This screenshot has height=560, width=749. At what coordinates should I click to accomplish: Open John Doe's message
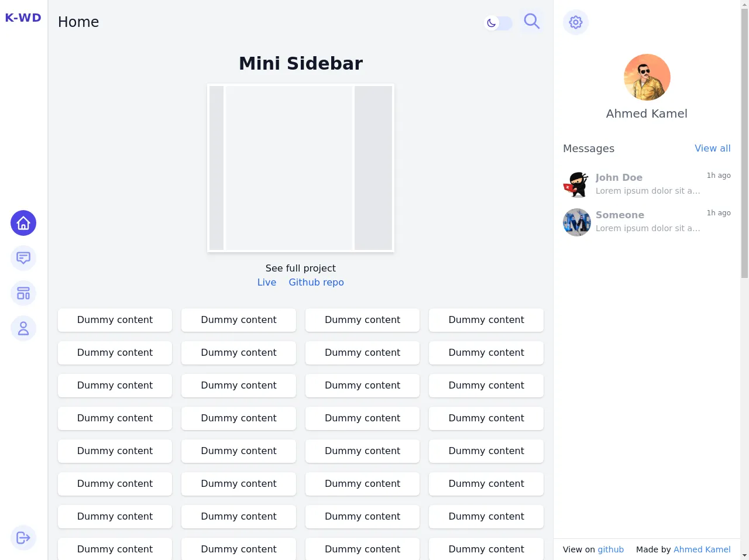(647, 184)
